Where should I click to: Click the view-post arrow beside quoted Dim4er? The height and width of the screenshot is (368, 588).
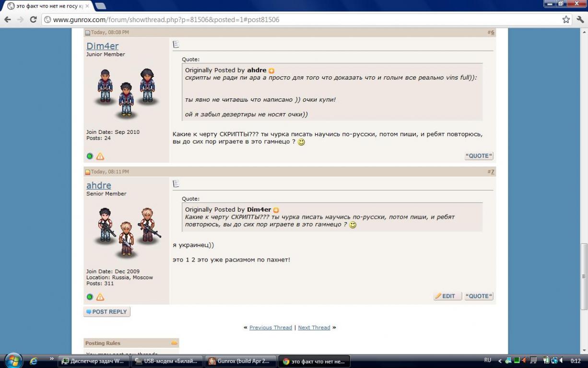coord(276,210)
